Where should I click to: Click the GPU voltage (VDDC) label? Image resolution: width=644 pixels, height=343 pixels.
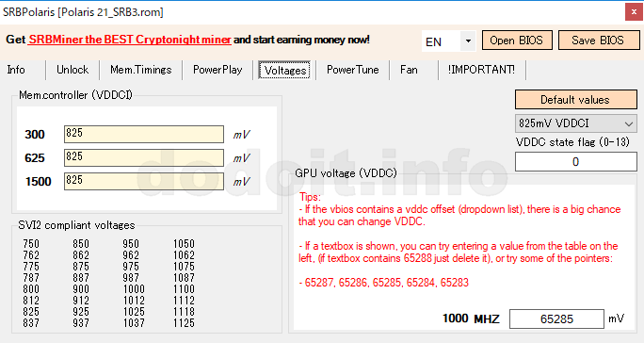(x=346, y=173)
